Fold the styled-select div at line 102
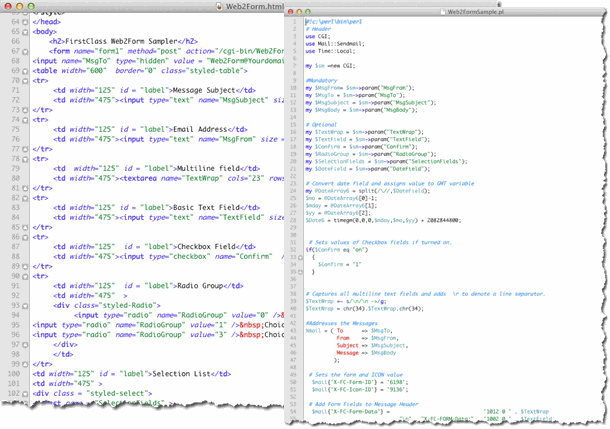The width and height of the screenshot is (610, 429). click(x=24, y=395)
